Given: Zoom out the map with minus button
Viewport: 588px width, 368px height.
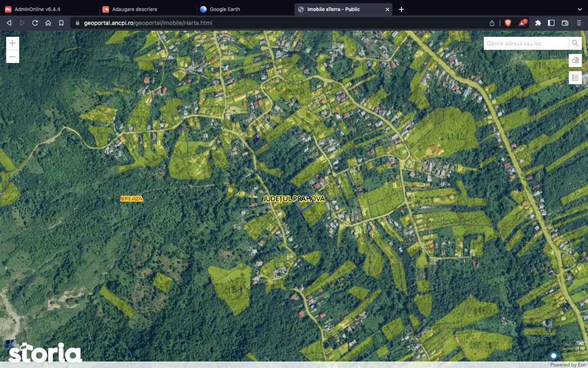Looking at the screenshot, I should coord(12,57).
